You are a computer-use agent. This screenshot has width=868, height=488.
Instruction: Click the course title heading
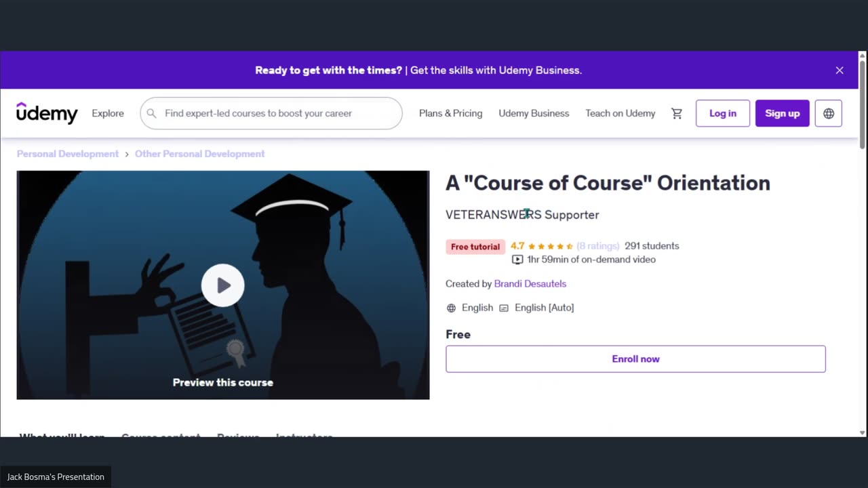click(608, 183)
